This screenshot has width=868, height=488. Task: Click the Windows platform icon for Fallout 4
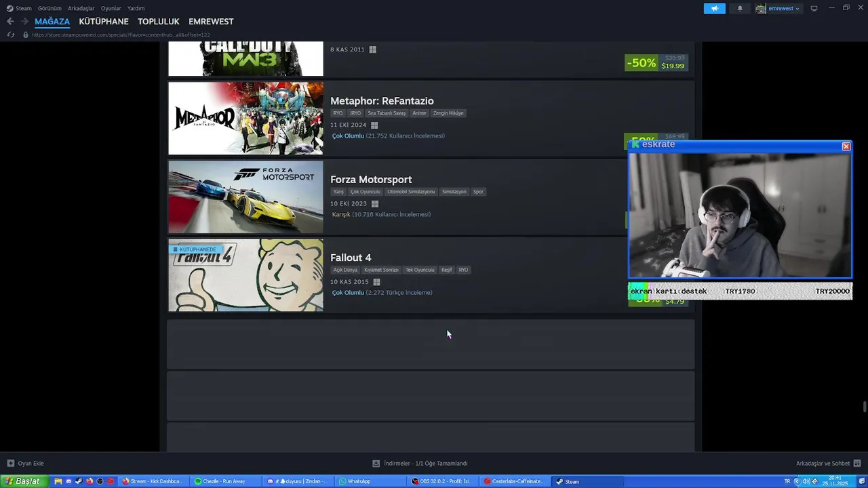(x=376, y=282)
